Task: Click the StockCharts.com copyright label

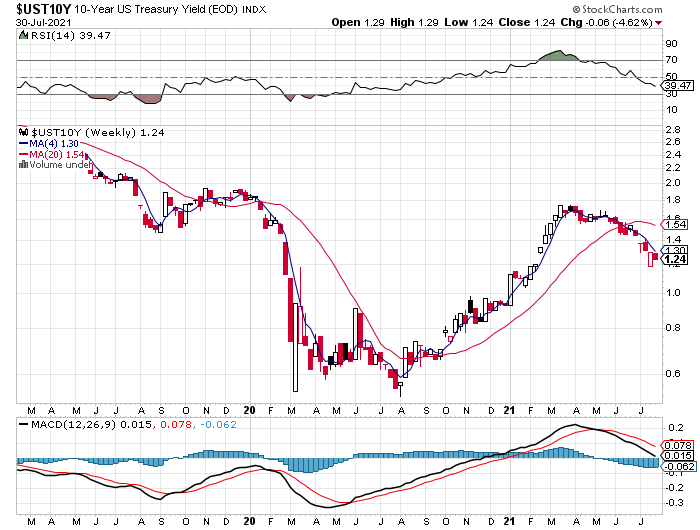Action: pyautogui.click(x=617, y=9)
